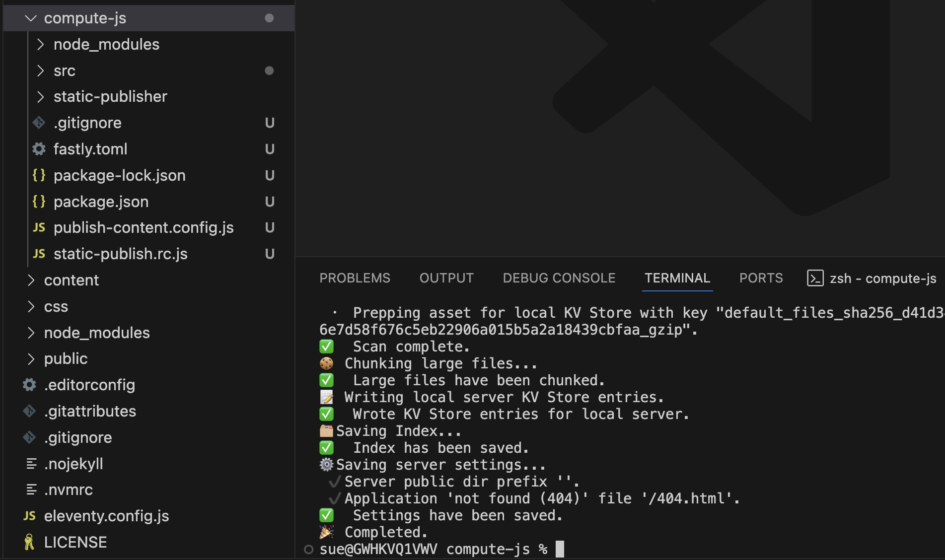Select the .nvmrc file

coord(68,490)
